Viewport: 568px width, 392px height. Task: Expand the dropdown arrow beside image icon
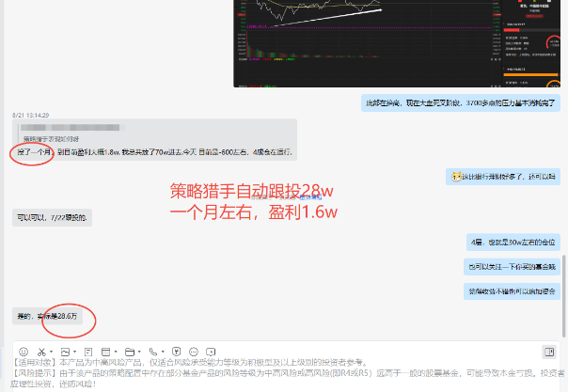click(x=76, y=351)
